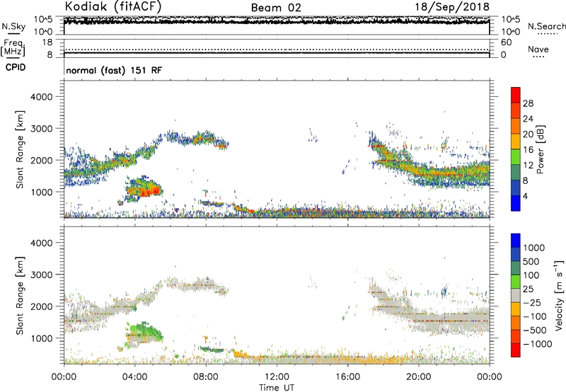Click the "500" Velocity colorbar label
The height and width of the screenshot is (392, 566).
(x=531, y=262)
